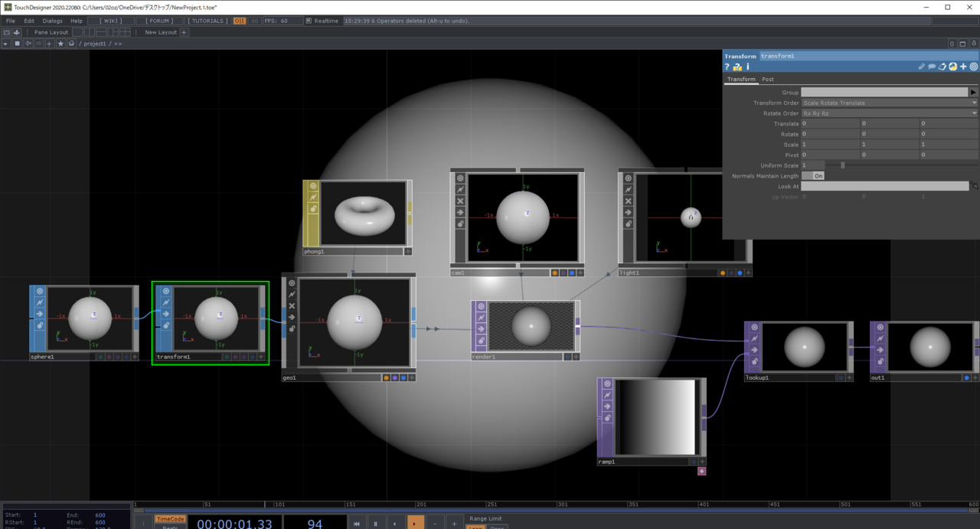The width and height of the screenshot is (980, 529).
Task: Open Transform Order dropdown
Action: point(889,103)
